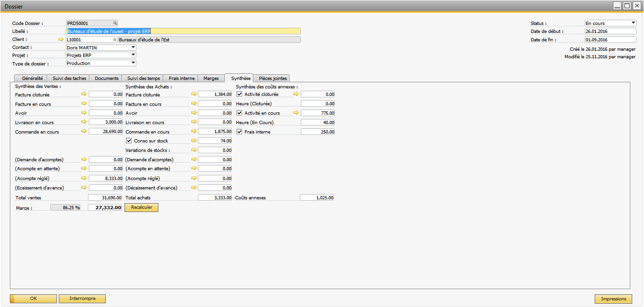Click the arrow beside sales Acompte réglé
644x307 pixels.
click(84, 178)
